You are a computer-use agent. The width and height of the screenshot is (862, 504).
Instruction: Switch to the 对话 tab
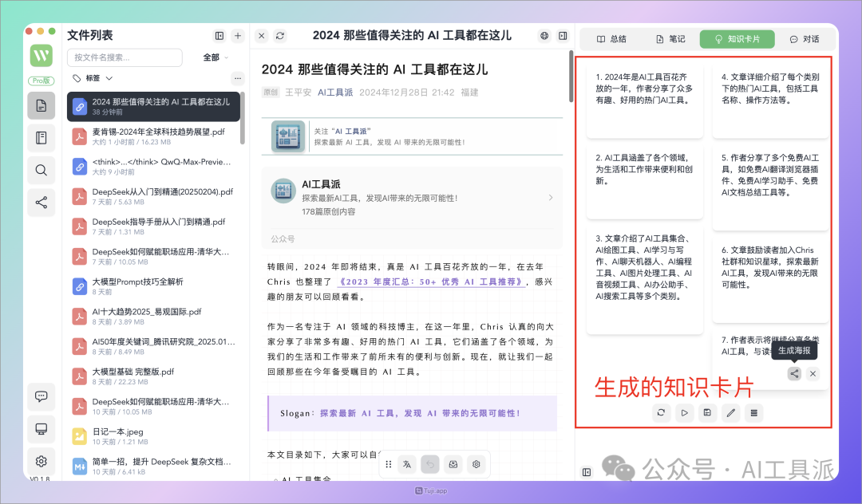pos(805,39)
